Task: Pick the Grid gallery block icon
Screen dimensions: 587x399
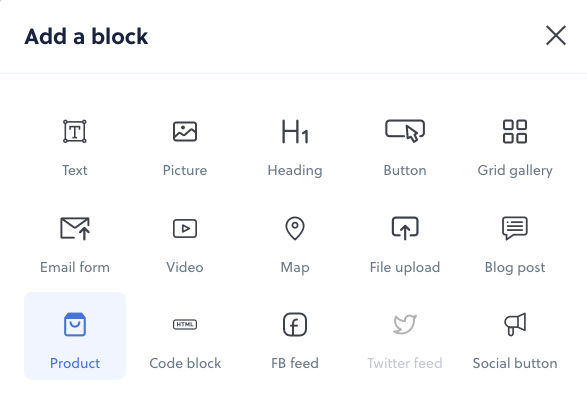Action: (515, 131)
